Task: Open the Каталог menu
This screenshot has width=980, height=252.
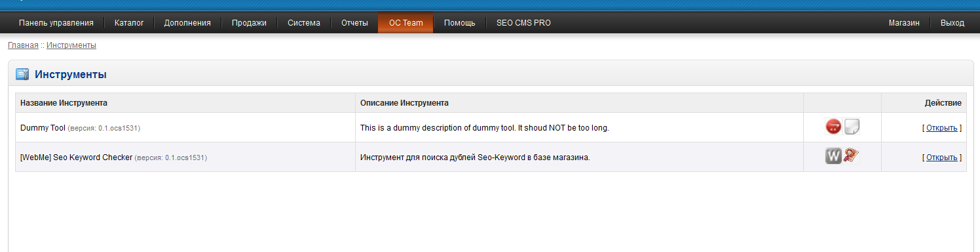Action: (x=129, y=23)
